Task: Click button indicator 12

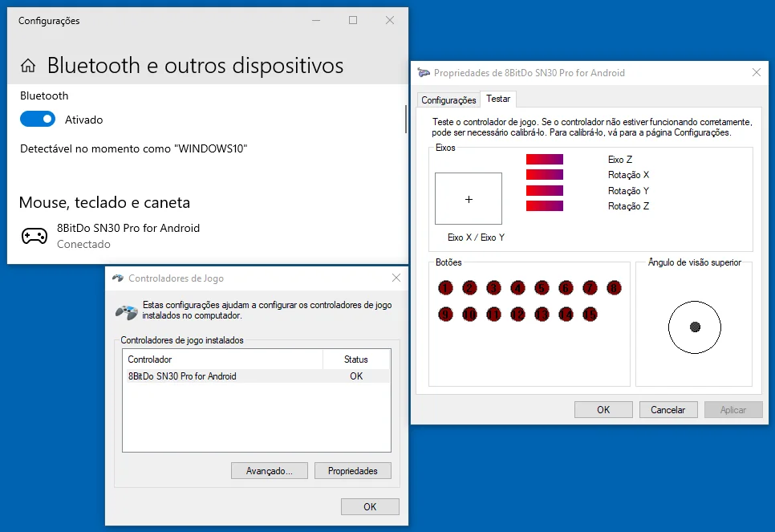Action: pyautogui.click(x=517, y=314)
